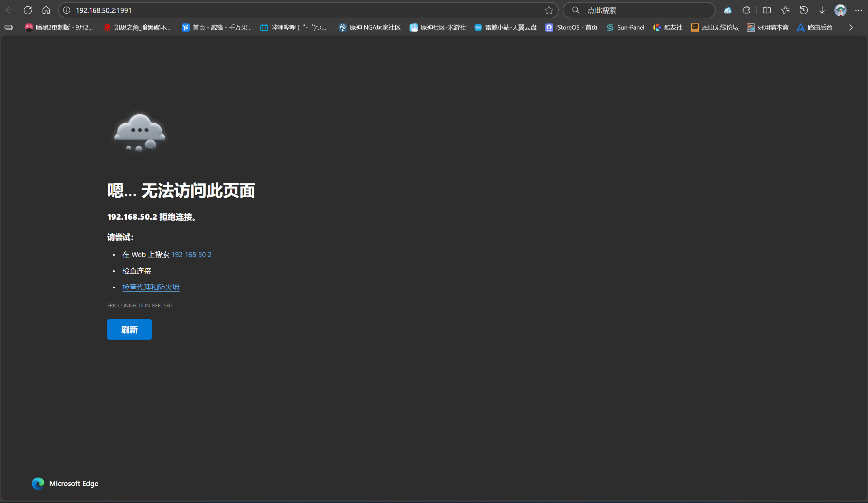Image resolution: width=868 pixels, height=503 pixels.
Task: Open the user profile avatar
Action: pos(840,10)
